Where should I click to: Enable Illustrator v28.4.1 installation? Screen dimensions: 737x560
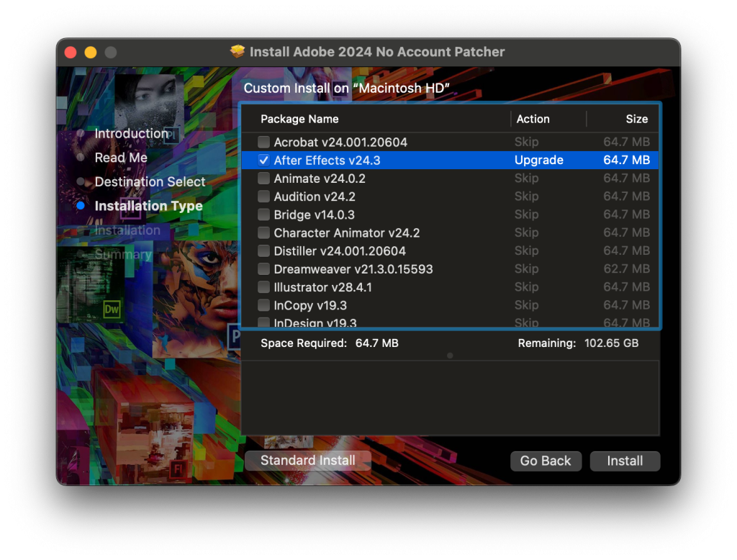coord(263,286)
